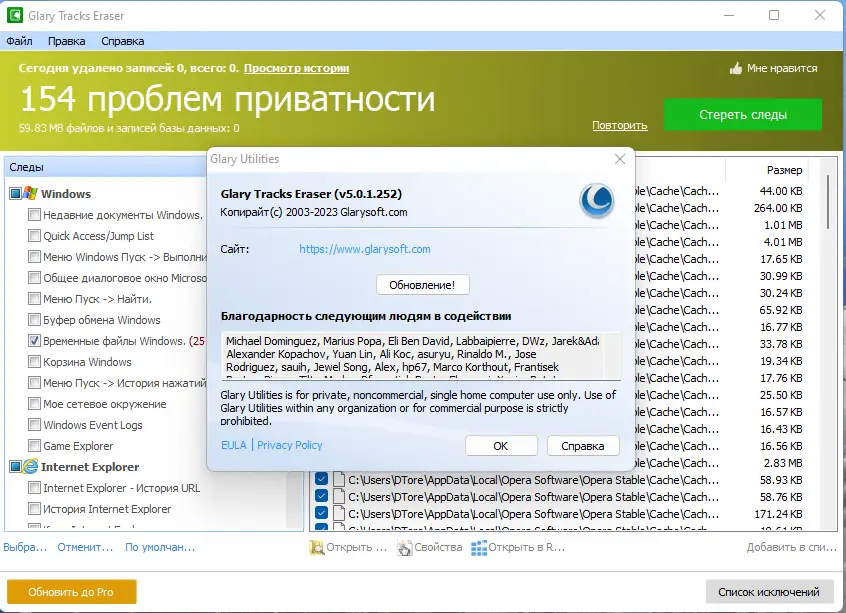
Task: Click the Отменит... deselect link
Action: tap(85, 547)
